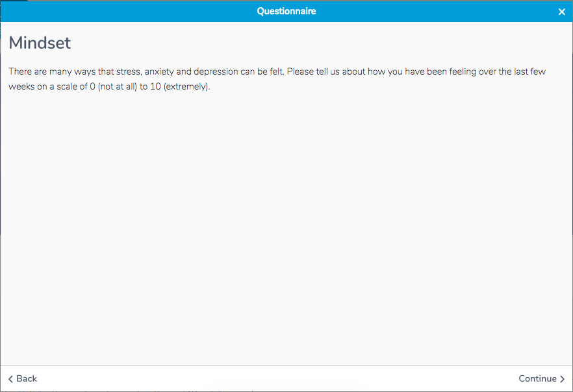Click the "0 (not at all)" text
Viewport: 573px width, 392px height.
tap(114, 87)
